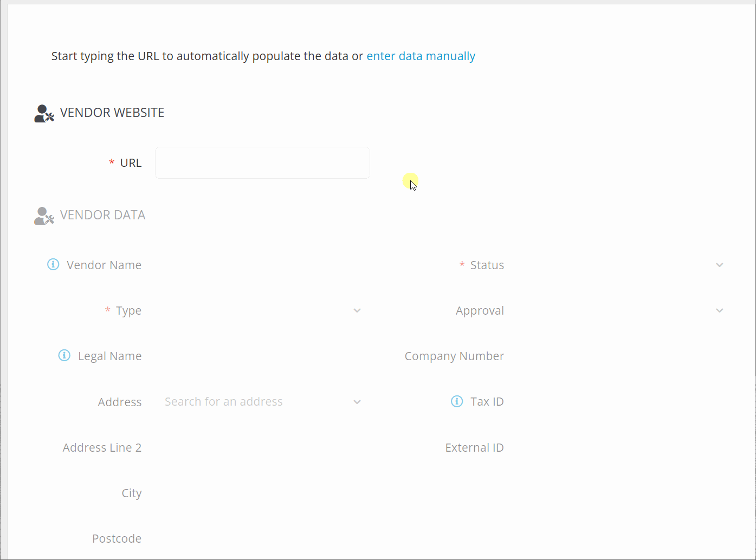Click the Tax ID info icon
Viewport: 756px width, 560px height.
tap(457, 401)
